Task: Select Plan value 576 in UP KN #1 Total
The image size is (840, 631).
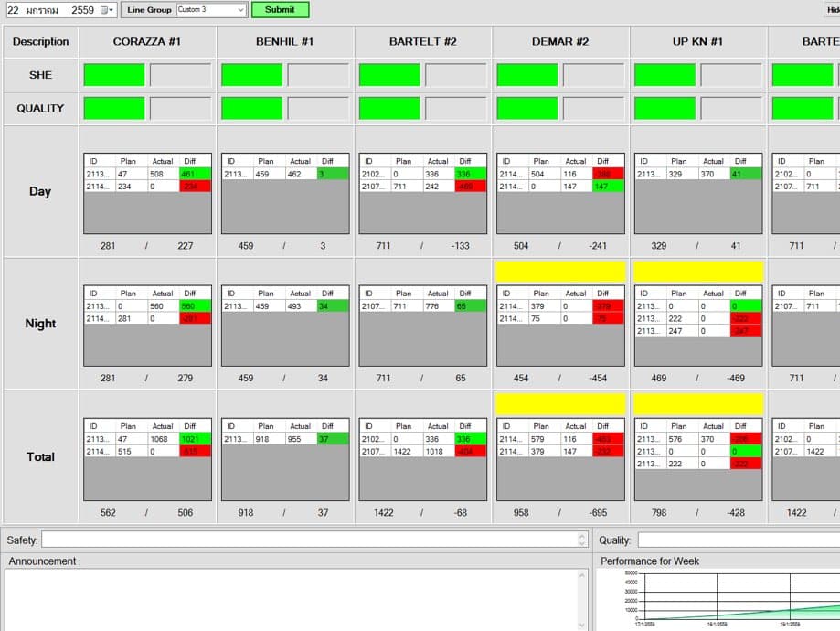Action: 683,439
